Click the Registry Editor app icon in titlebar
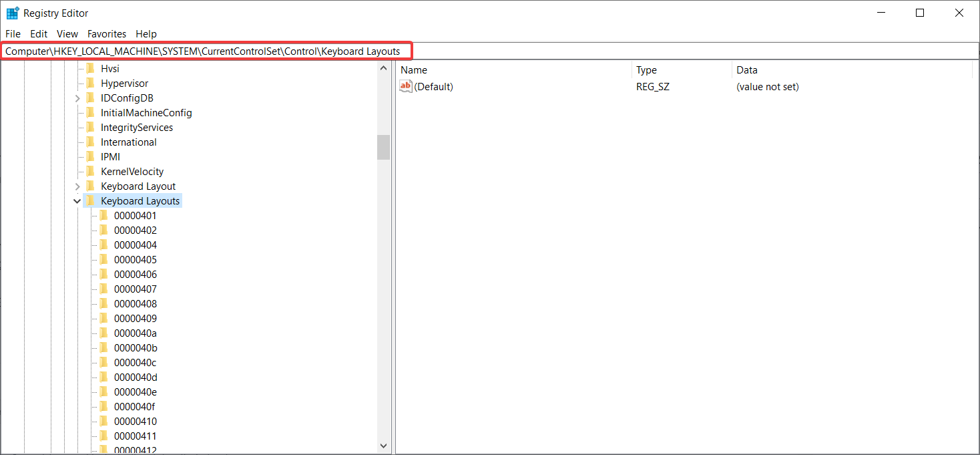 (12, 12)
